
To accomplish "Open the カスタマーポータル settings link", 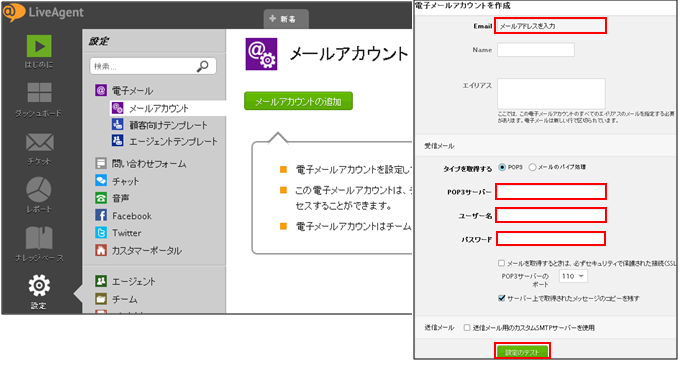I will 147,251.
